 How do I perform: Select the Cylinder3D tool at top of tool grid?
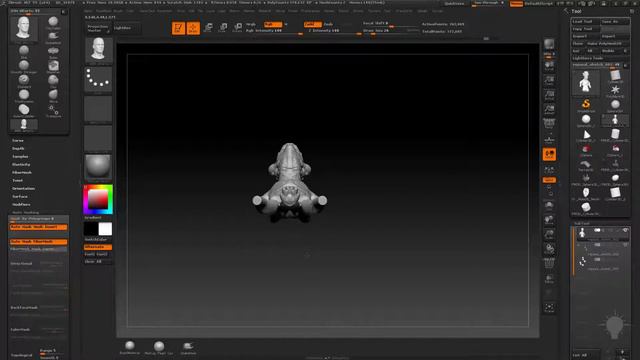[615, 76]
